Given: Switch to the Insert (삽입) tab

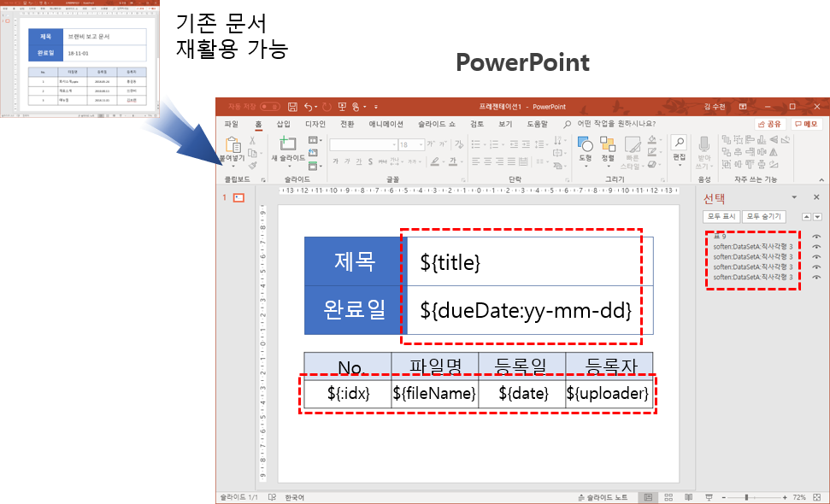Looking at the screenshot, I should coord(283,124).
